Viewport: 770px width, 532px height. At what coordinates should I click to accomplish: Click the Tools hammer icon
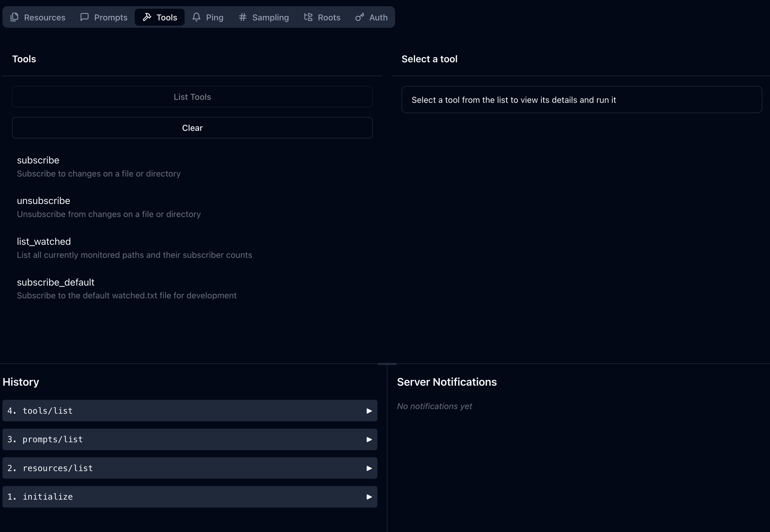coord(147,17)
